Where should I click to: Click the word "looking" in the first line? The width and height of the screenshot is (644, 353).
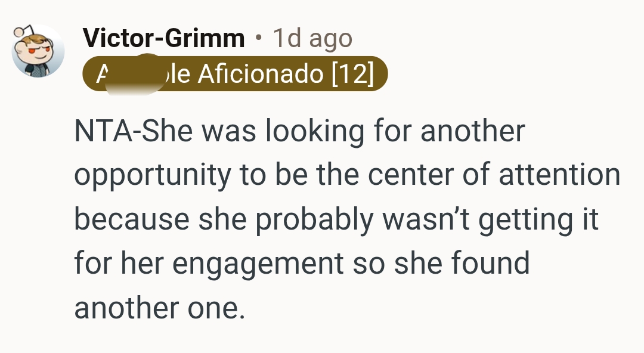tap(315, 132)
